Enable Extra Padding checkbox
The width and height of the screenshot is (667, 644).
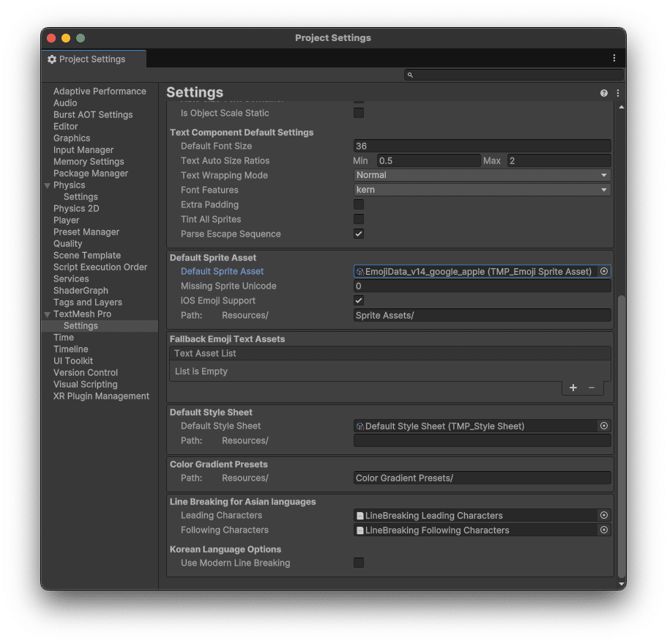359,204
